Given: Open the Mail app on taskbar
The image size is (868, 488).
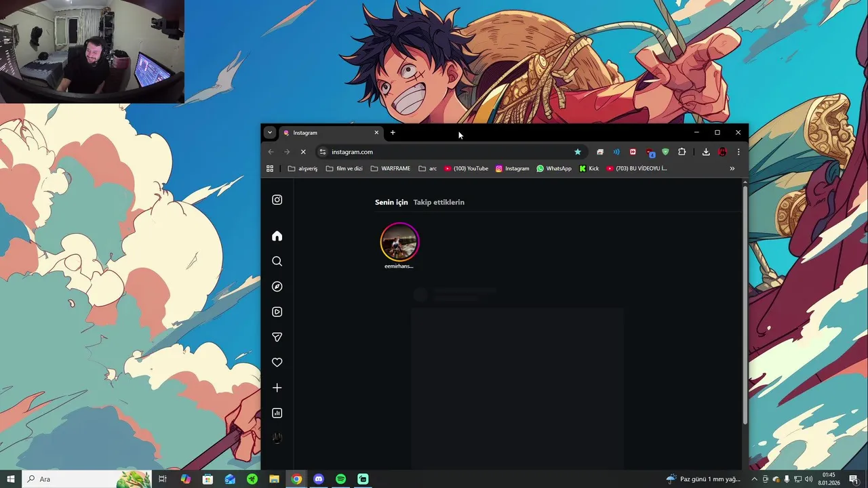Looking at the screenshot, I should (x=230, y=479).
